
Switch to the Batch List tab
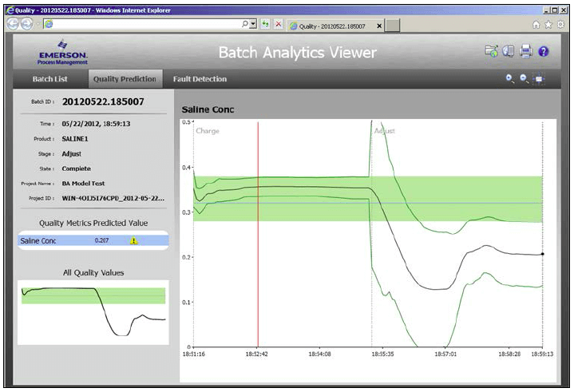coord(49,79)
